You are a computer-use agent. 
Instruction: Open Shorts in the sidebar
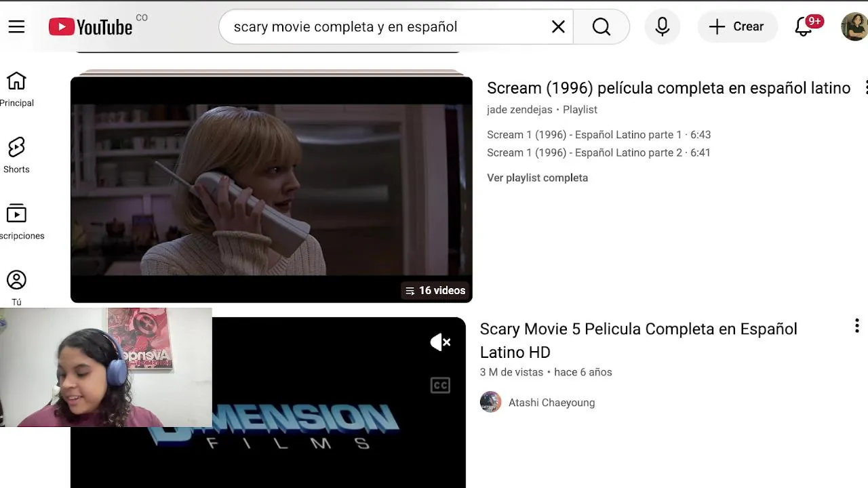click(16, 155)
